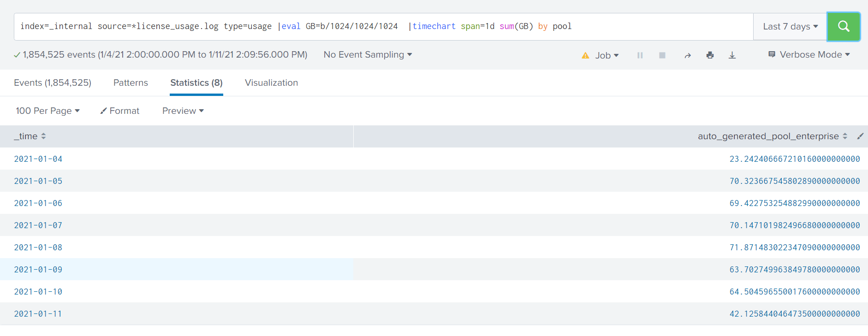The height and width of the screenshot is (336, 868).
Task: Switch to the Patterns tab
Action: click(131, 83)
